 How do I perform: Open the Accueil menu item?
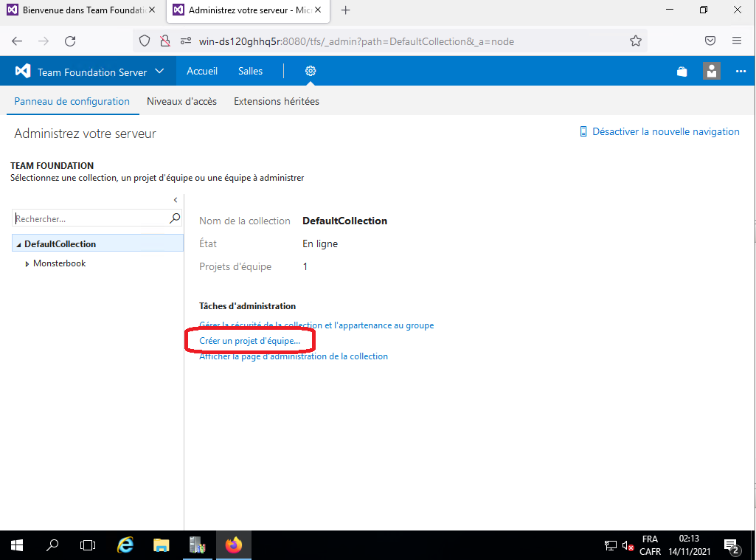tap(202, 71)
